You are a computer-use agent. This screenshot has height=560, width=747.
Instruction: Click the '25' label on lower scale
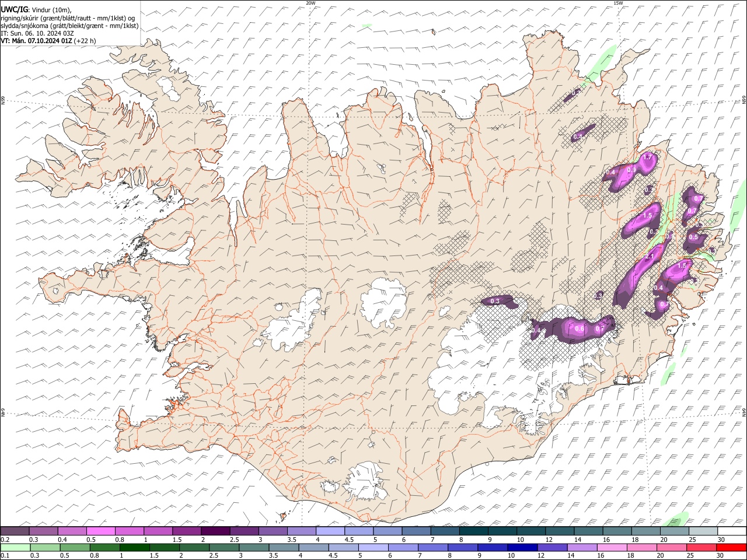pos(692,555)
